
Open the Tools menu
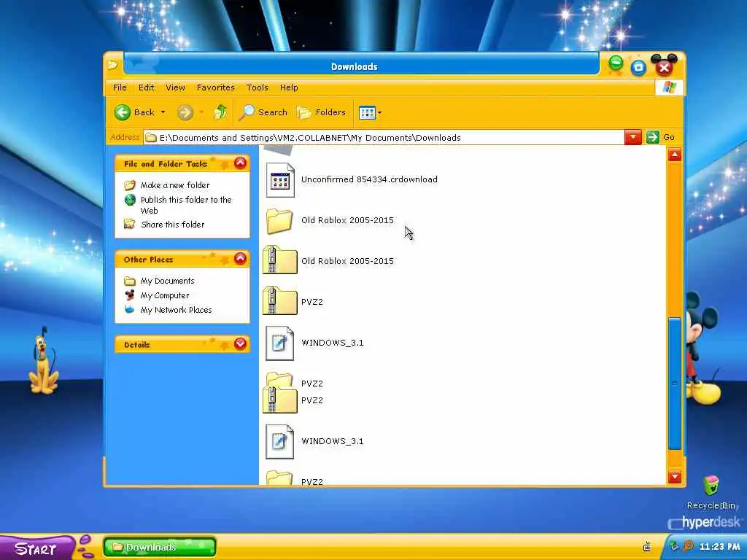[258, 87]
